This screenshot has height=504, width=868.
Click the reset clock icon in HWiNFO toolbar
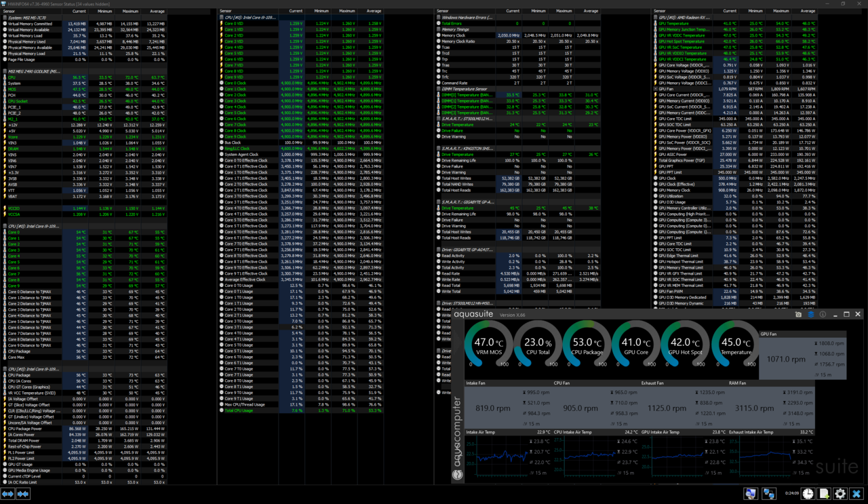coord(808,494)
